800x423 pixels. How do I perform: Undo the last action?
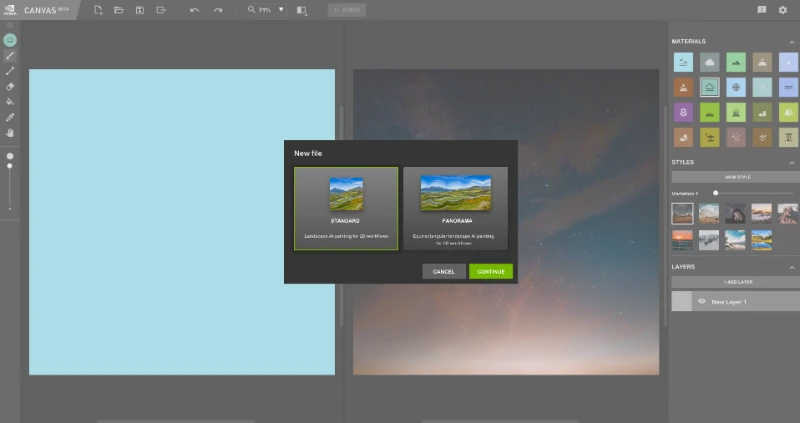194,10
